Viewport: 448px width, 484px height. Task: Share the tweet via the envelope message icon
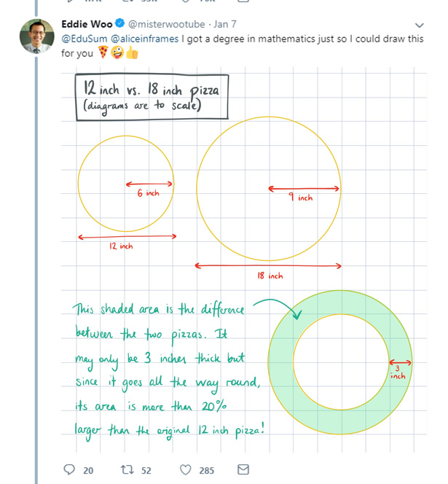click(243, 469)
